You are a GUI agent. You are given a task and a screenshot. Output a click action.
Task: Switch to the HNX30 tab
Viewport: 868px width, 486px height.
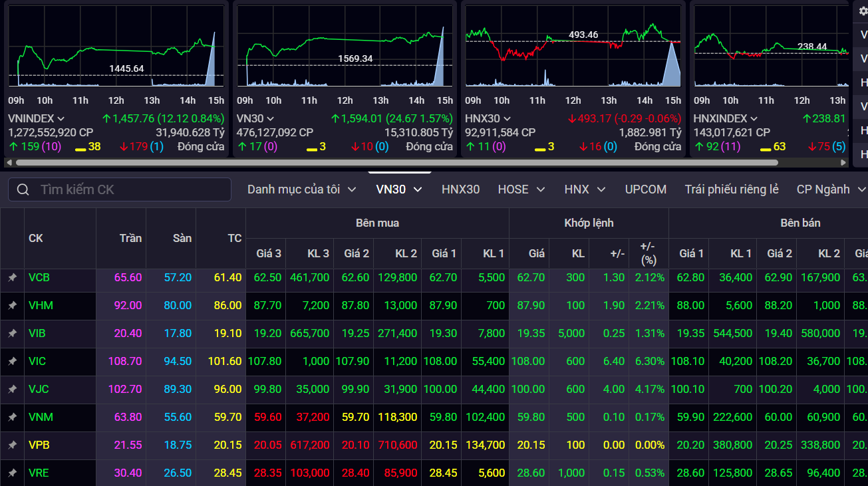pyautogui.click(x=461, y=189)
